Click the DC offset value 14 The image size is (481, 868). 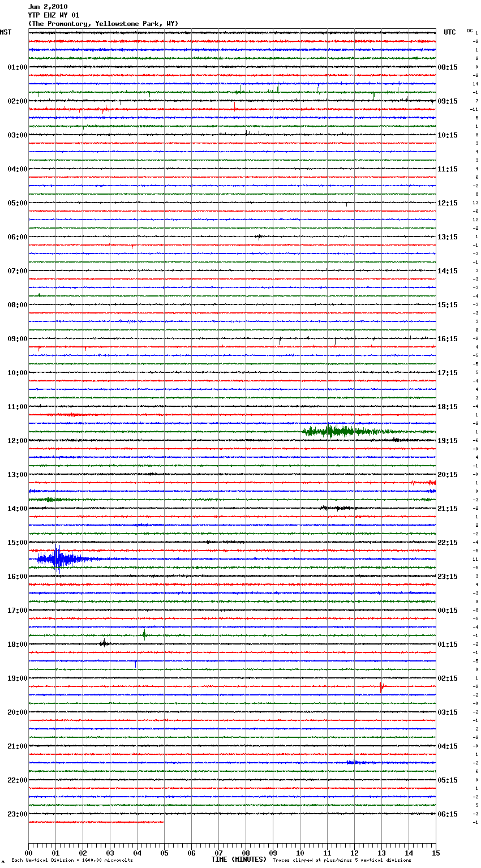(x=476, y=84)
